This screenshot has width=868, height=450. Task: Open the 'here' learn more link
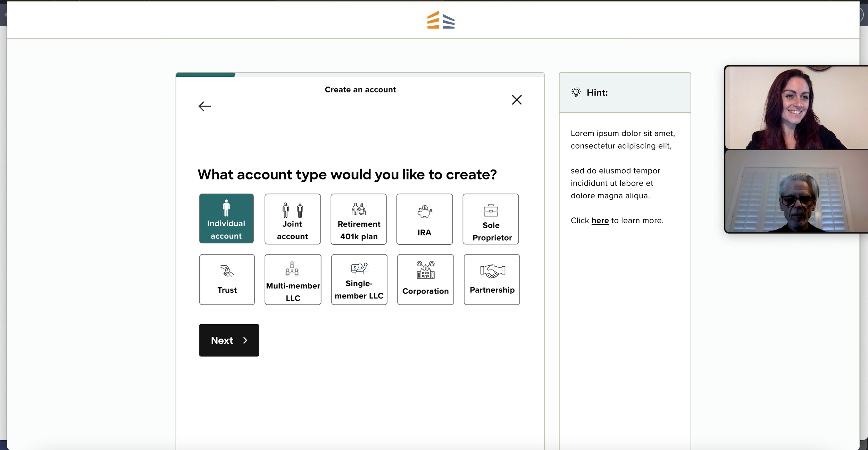tap(600, 220)
